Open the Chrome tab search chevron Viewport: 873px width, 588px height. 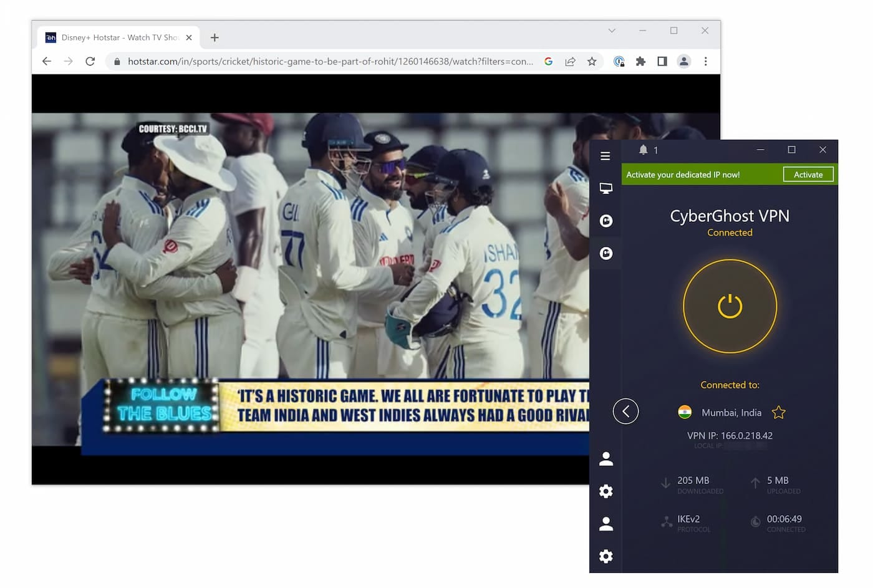click(612, 31)
